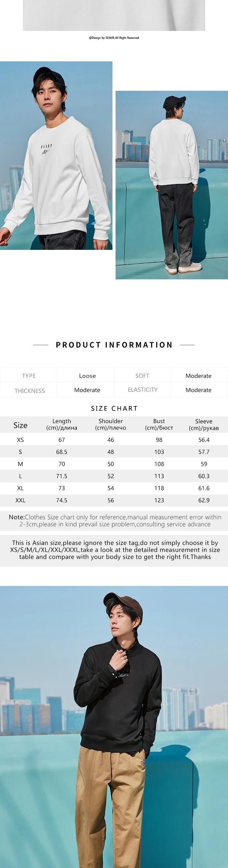Click the SOFT label cell
The height and width of the screenshot is (868, 228).
(x=142, y=376)
